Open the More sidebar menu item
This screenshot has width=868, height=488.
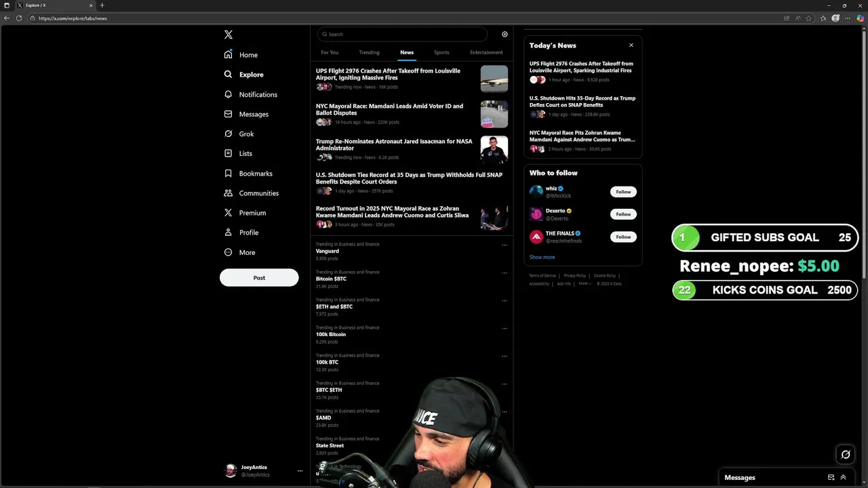click(x=240, y=252)
